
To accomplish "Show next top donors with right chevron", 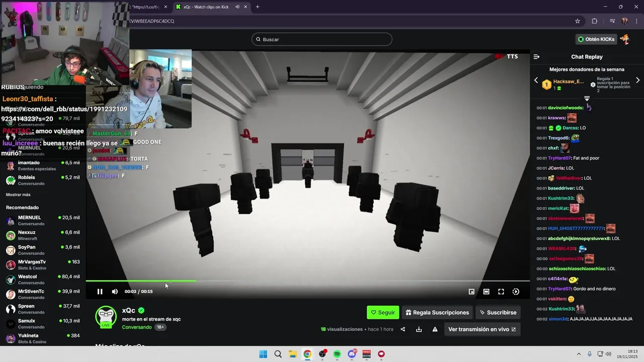I will tap(638, 80).
